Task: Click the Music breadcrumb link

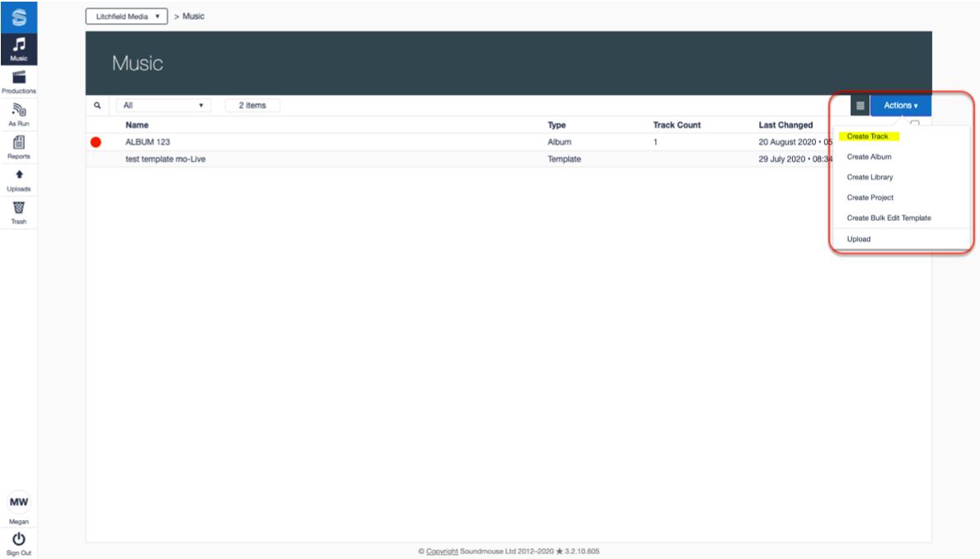Action: tap(193, 16)
